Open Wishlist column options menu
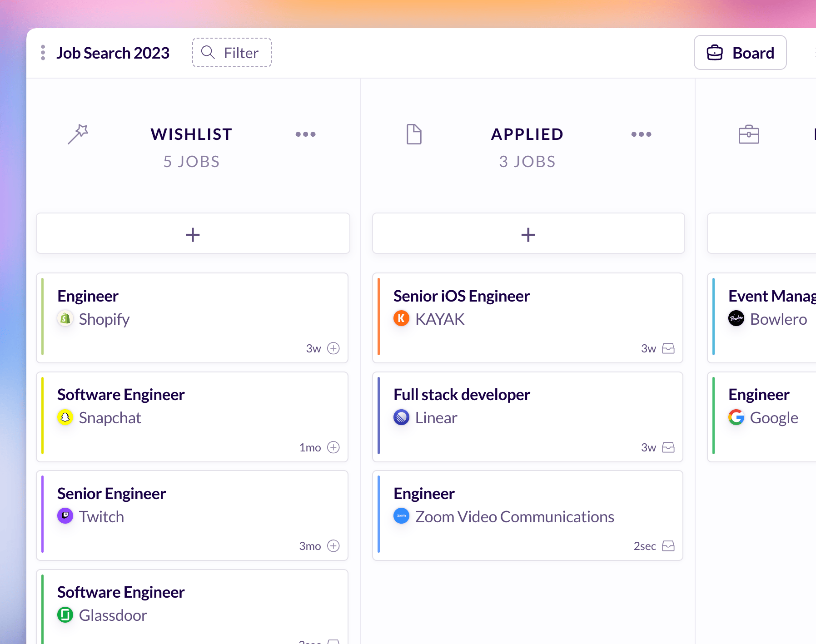816x644 pixels. 305,134
